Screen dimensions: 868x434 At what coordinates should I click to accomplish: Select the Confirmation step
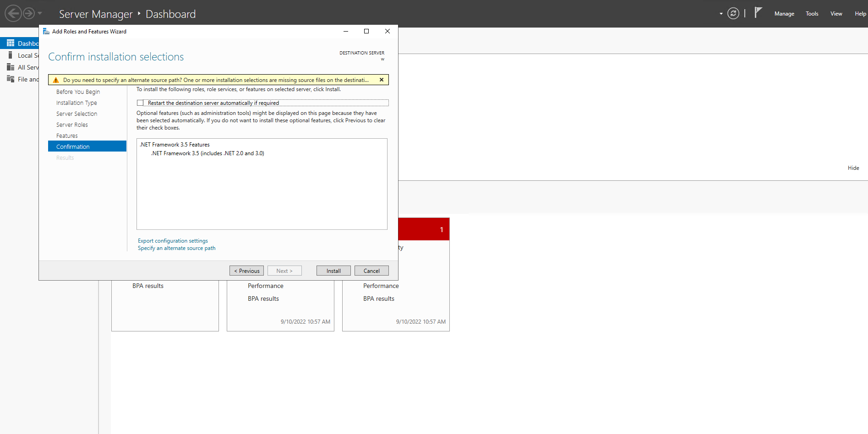tap(87, 146)
